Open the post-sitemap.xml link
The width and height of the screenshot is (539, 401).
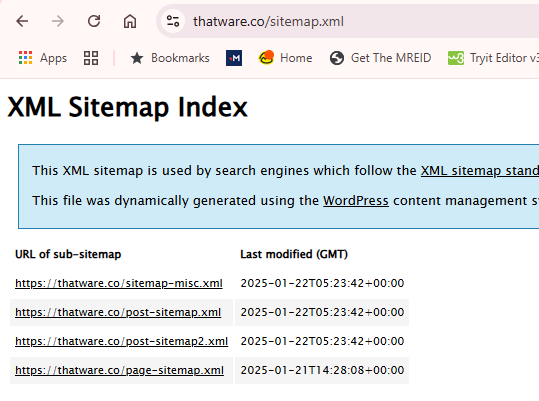(118, 312)
